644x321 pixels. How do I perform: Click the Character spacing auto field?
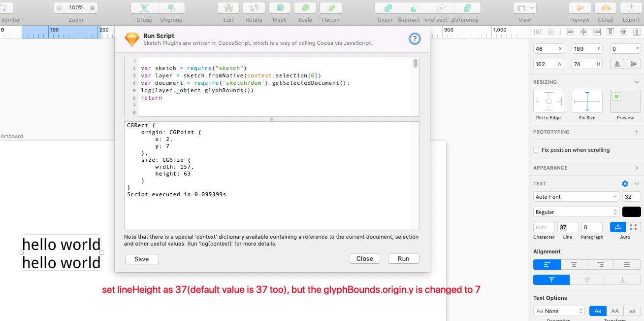point(544,227)
